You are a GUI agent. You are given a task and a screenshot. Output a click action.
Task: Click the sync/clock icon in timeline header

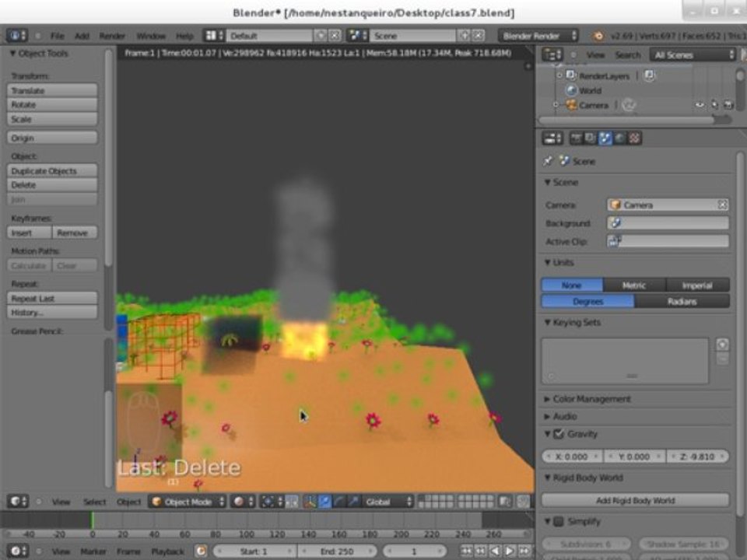(x=202, y=551)
